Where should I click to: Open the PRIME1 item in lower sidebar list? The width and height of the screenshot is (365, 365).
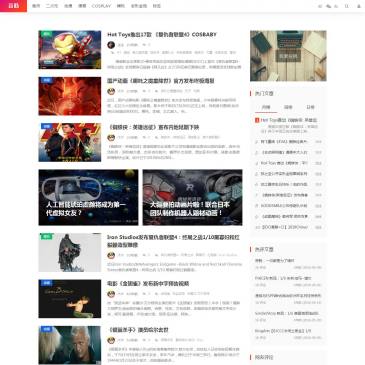click(x=283, y=278)
